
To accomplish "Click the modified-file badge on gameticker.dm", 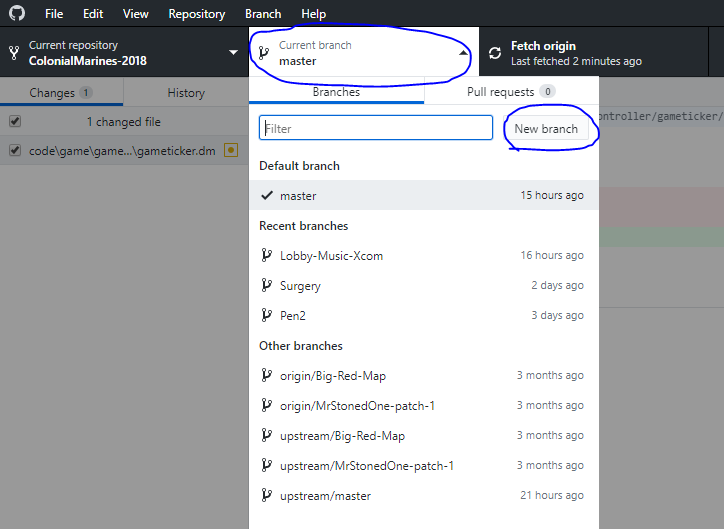I will [231, 150].
